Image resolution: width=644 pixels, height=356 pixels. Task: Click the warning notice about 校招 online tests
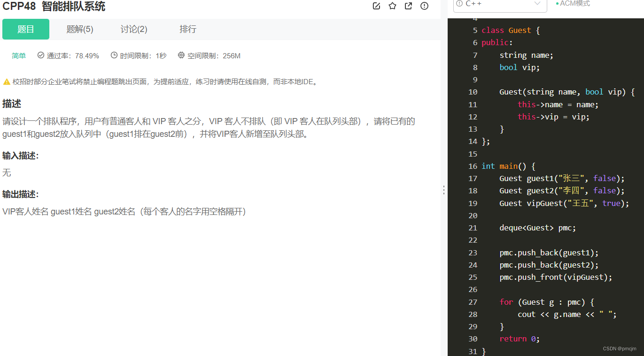pos(166,82)
